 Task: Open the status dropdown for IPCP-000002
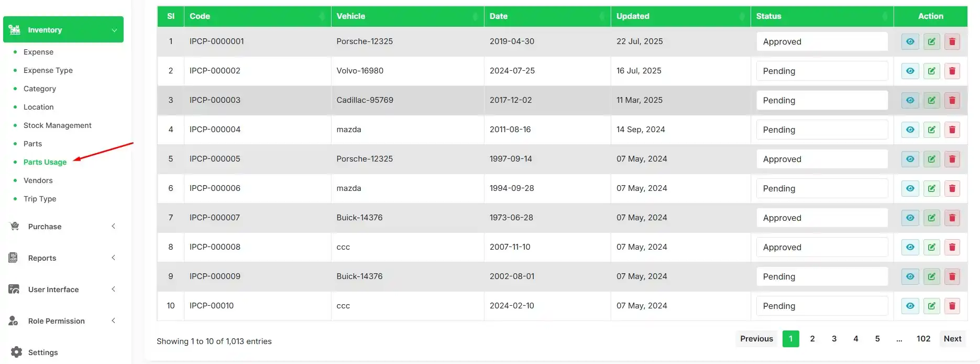pos(821,71)
